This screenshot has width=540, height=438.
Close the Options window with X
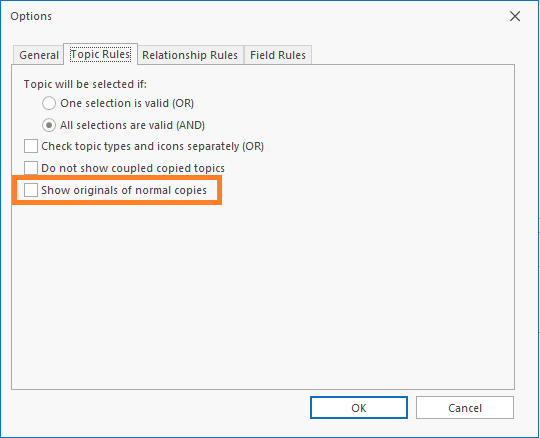tap(515, 16)
